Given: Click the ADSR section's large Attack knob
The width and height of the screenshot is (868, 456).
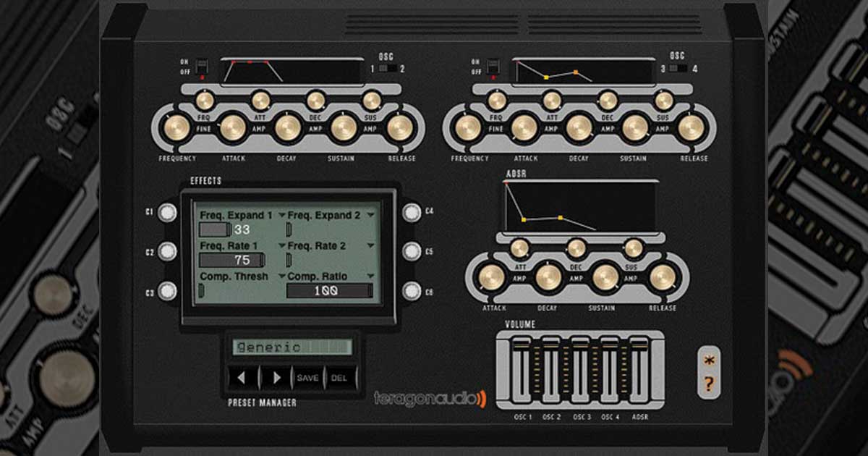Looking at the screenshot, I should coord(492,277).
